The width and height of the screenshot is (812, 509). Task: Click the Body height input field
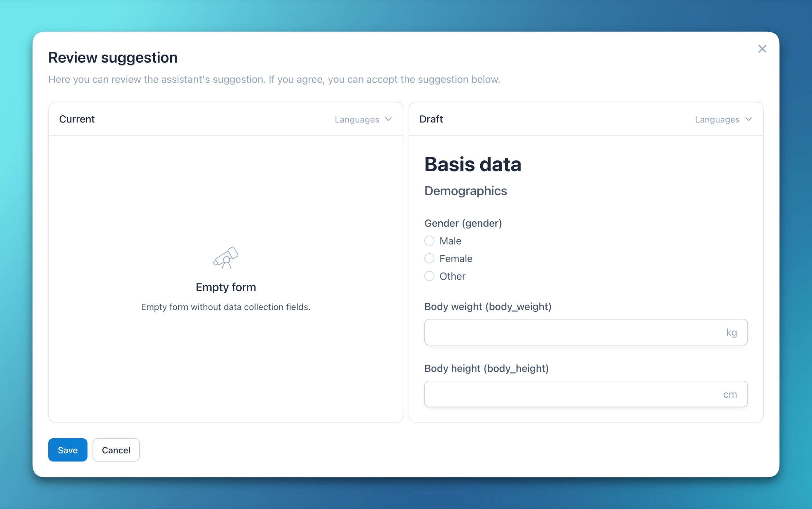(573, 394)
